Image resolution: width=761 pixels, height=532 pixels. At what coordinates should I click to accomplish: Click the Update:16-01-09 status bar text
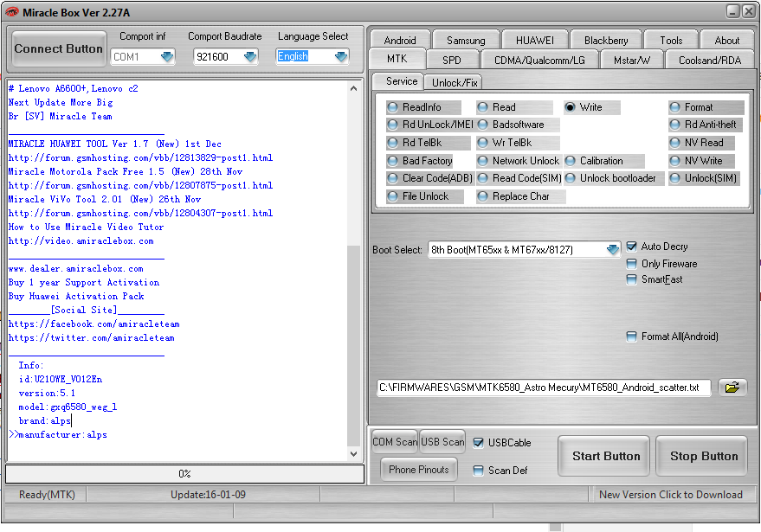[208, 495]
